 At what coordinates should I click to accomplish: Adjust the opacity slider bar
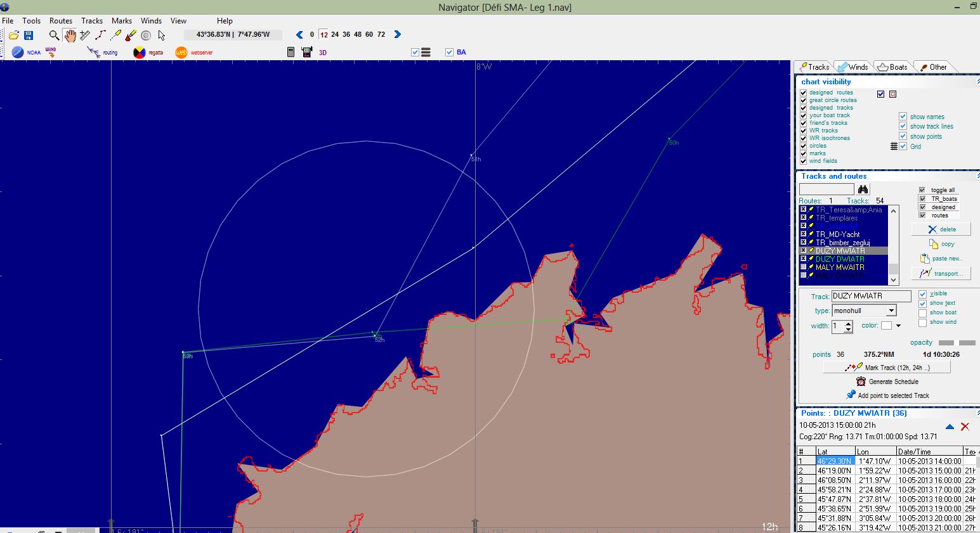coord(957,343)
